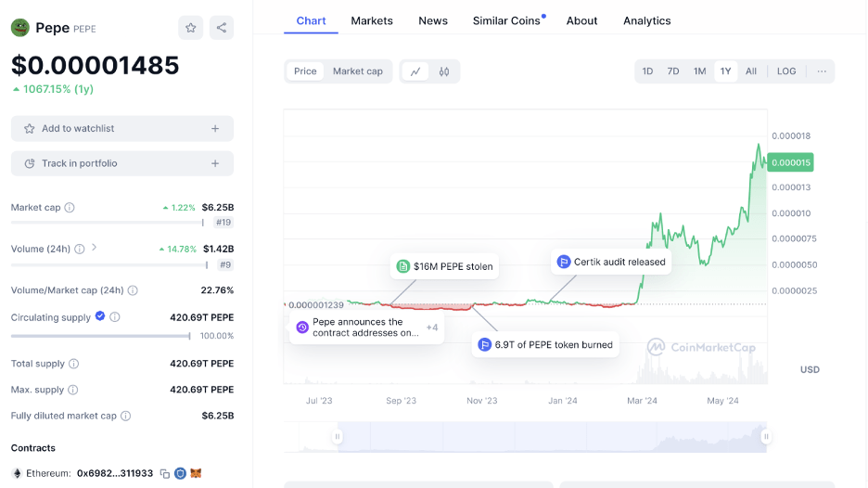Show Volume/Market cap info icon

133,290
